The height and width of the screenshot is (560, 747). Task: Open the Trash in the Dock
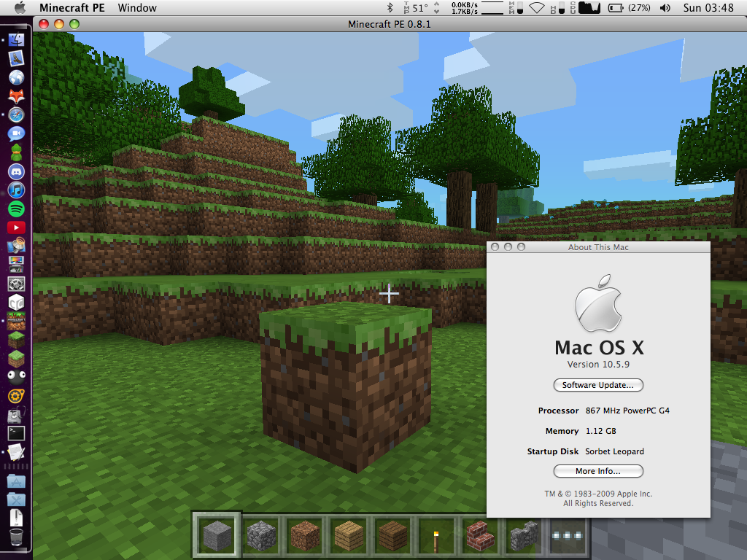coord(16,537)
